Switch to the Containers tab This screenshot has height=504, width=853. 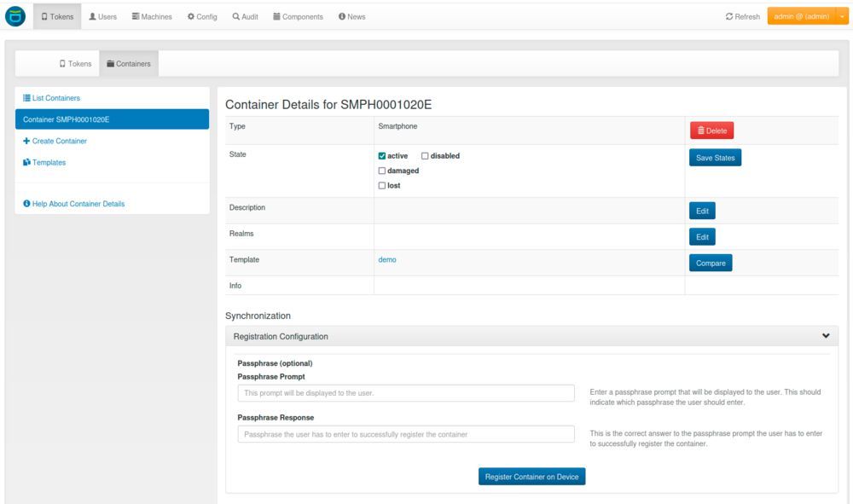tap(129, 63)
